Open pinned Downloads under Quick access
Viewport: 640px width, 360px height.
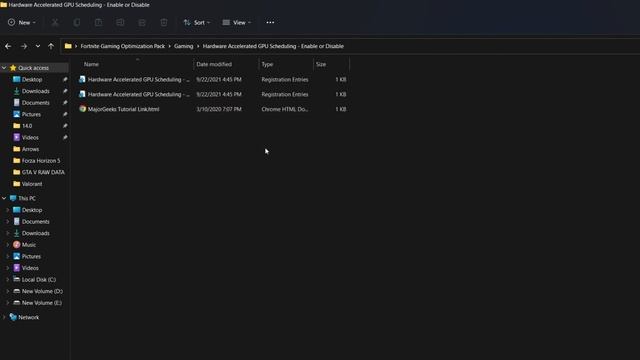pos(36,91)
